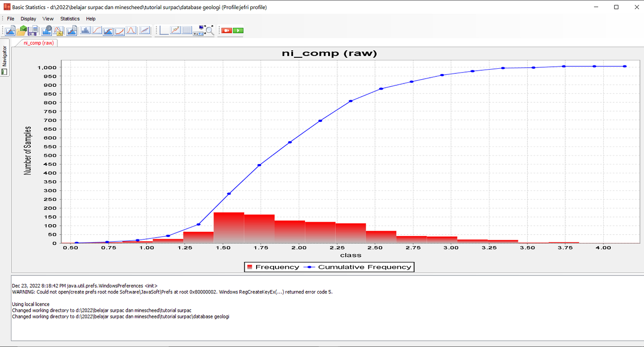Click the green run macro button

pos(237,30)
